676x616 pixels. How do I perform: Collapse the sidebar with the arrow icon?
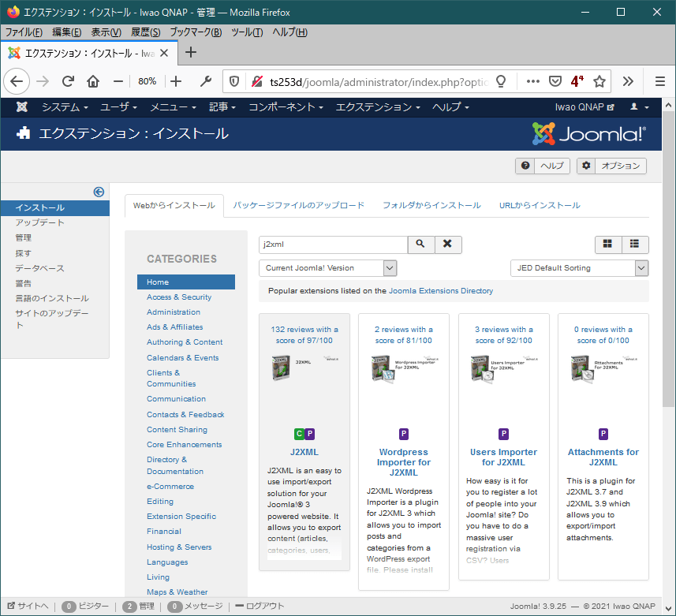click(99, 192)
